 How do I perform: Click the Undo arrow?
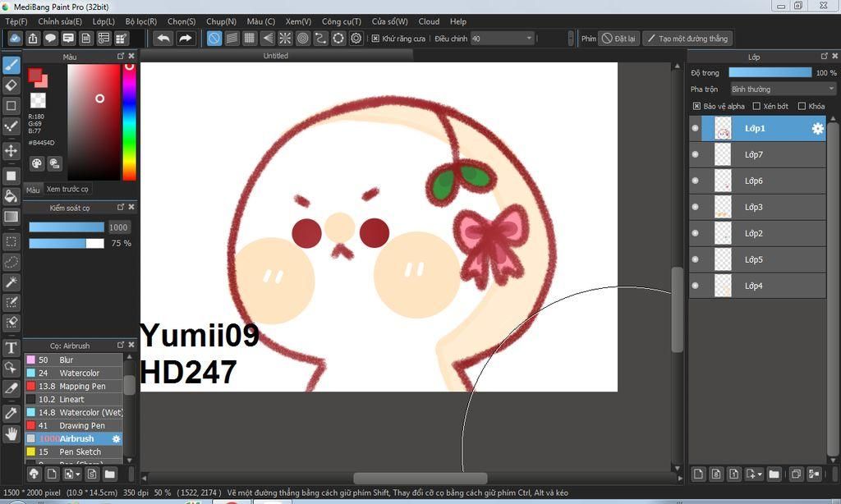[163, 39]
